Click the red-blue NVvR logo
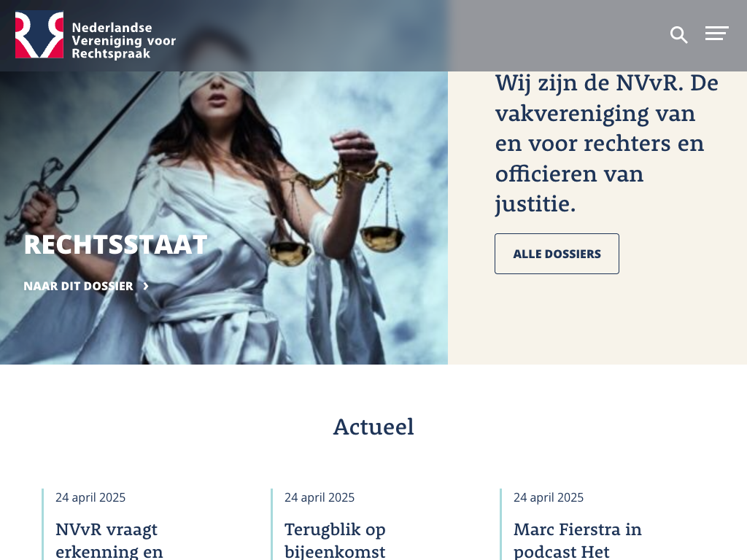This screenshot has width=747, height=560. (39, 35)
